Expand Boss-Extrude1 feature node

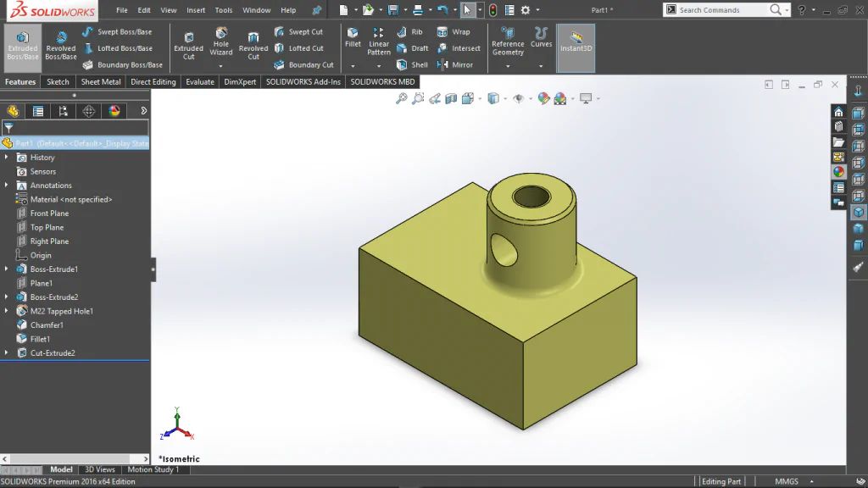tap(6, 269)
